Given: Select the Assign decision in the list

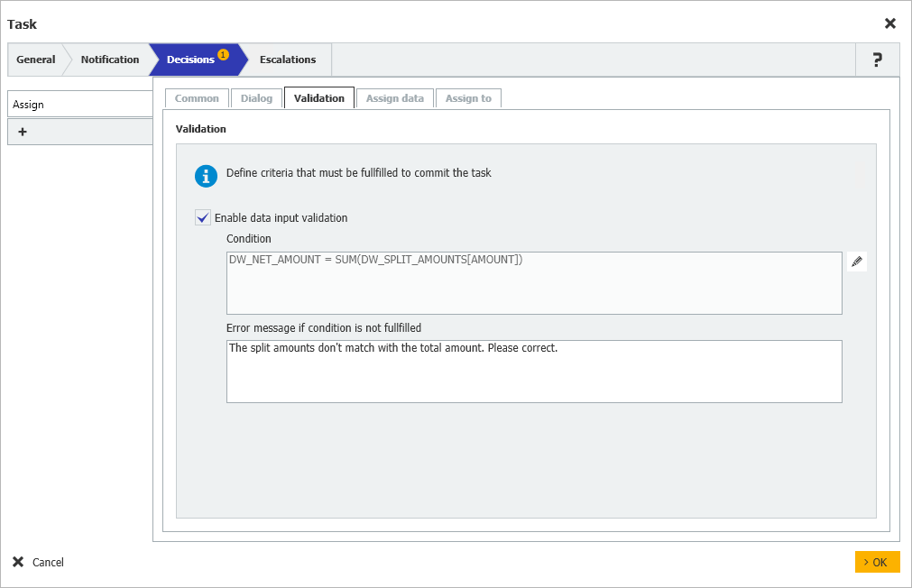Looking at the screenshot, I should [79, 105].
